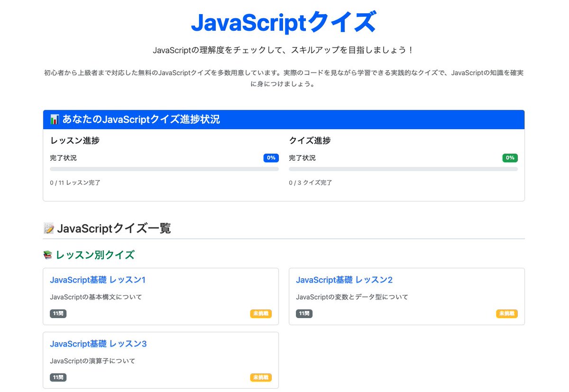Click the paragraph beginning 初心者から上級者まで
This screenshot has height=392, width=569.
pos(284,78)
